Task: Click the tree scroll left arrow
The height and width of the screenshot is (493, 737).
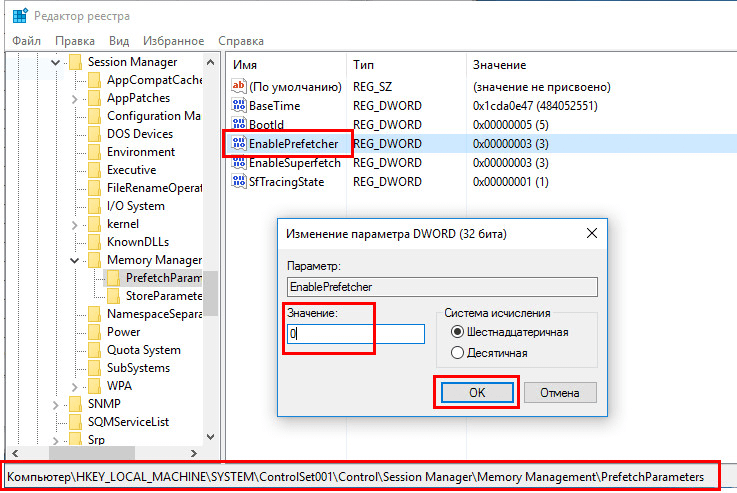Action: [15, 453]
